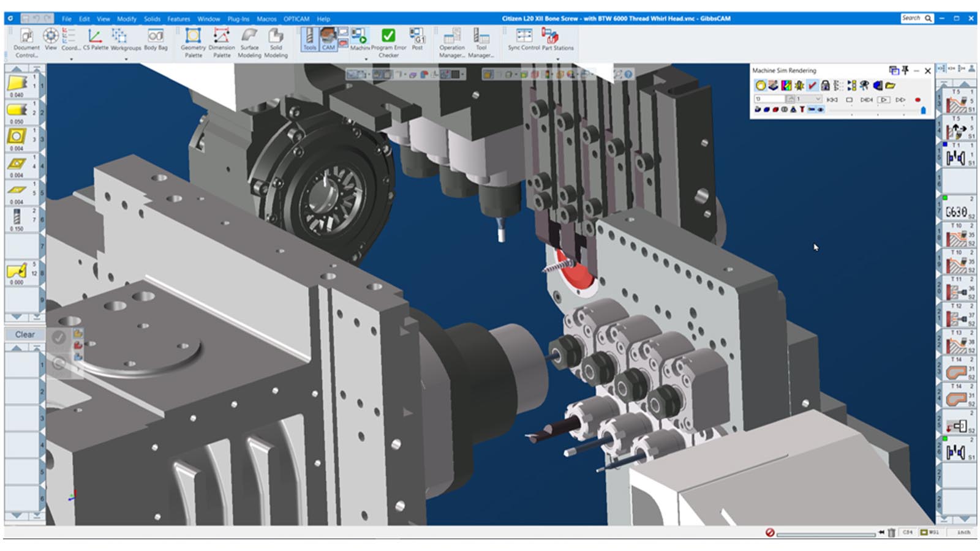Open the step count dropdown showing 1
Screen dimensions: 980x551
(x=809, y=99)
